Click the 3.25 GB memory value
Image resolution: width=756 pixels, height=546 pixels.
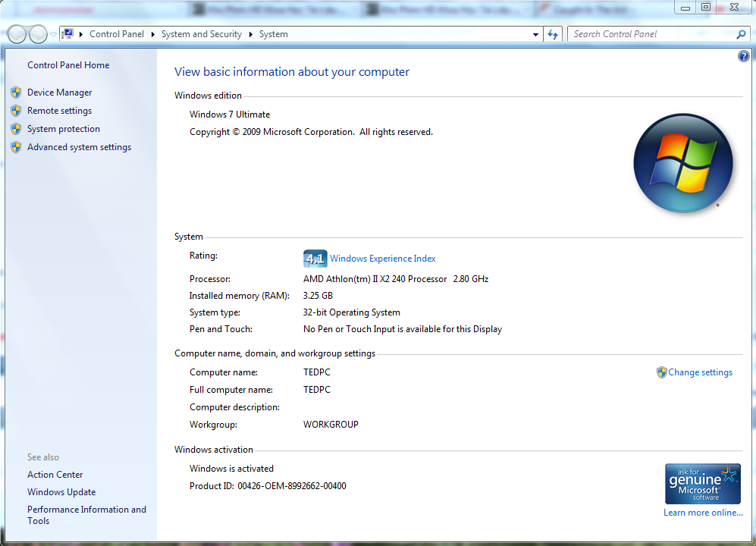tap(318, 296)
